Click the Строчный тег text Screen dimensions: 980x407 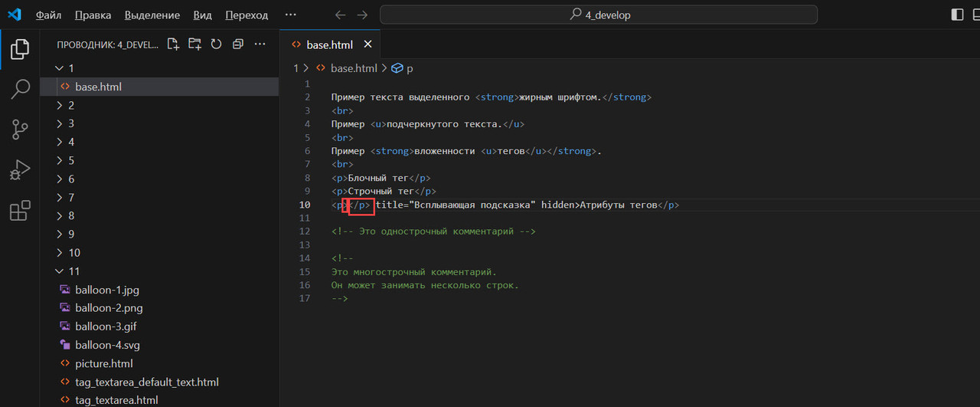coord(381,191)
